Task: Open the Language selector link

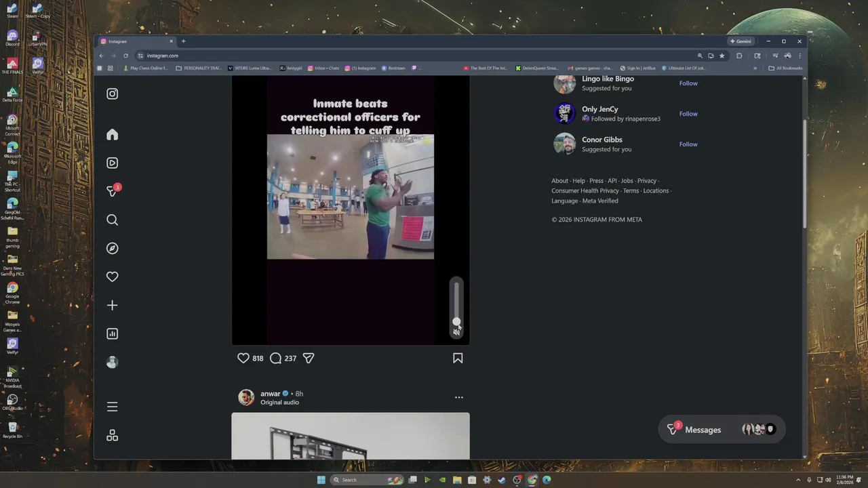Action: point(565,201)
